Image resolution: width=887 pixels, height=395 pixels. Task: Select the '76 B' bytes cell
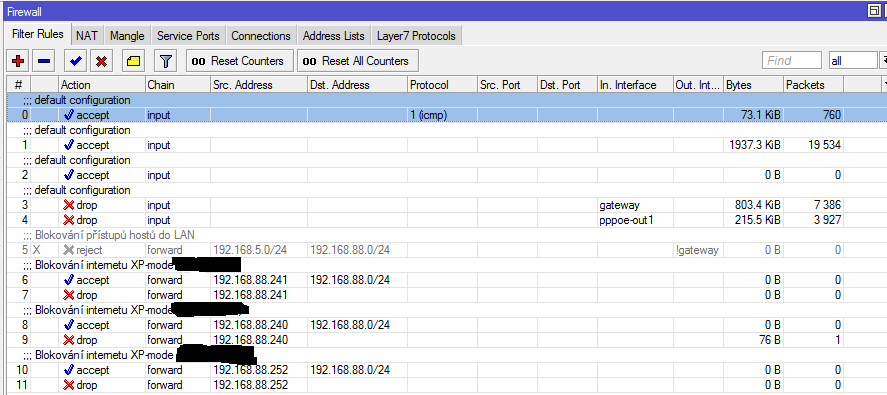pyautogui.click(x=754, y=340)
